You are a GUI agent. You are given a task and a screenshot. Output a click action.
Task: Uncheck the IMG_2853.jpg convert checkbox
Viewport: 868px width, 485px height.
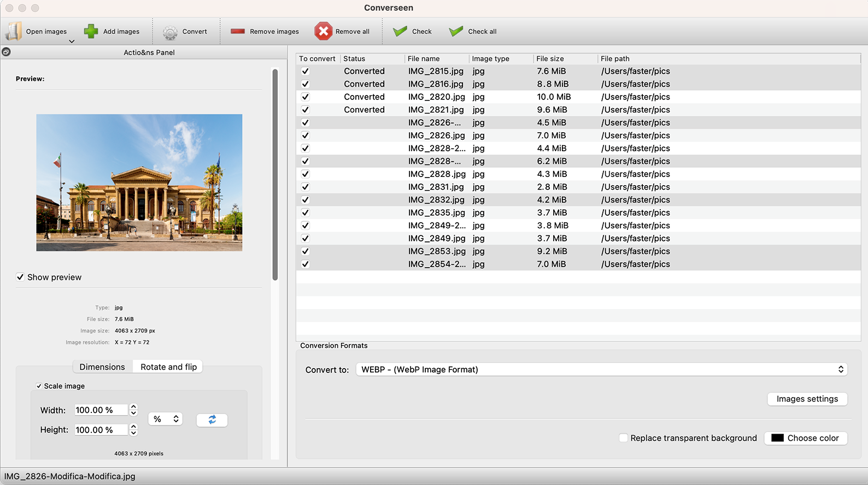[x=305, y=251]
